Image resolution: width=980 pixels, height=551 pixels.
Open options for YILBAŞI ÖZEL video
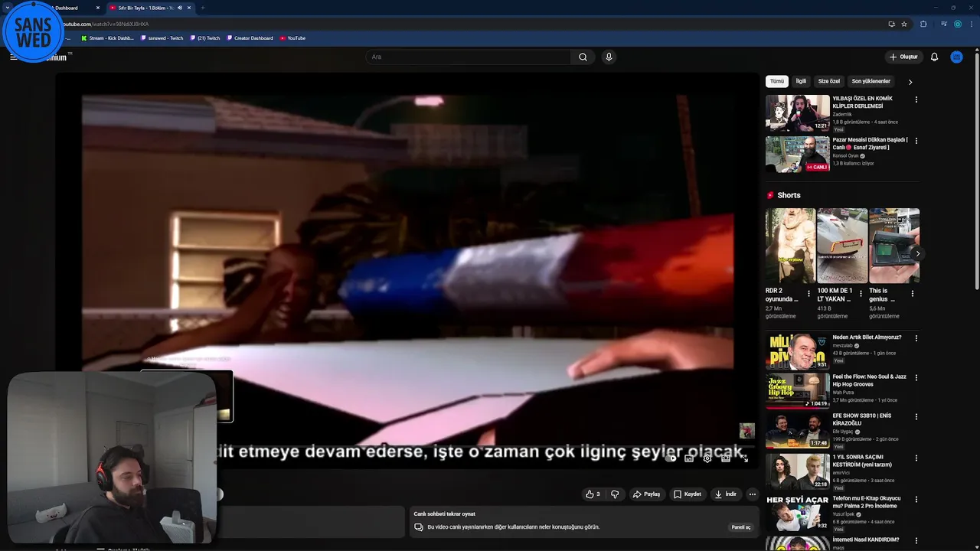pyautogui.click(x=916, y=99)
